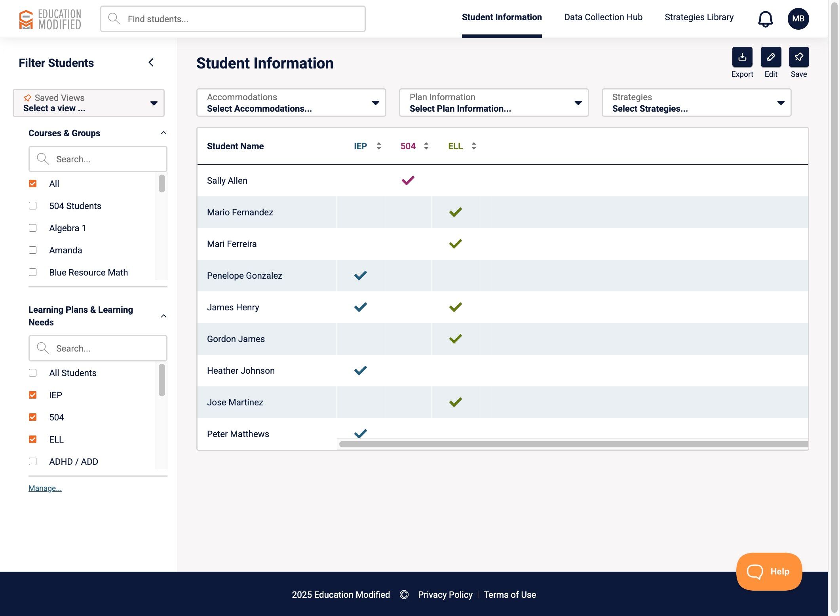Sort by the IEP column arrows

coord(378,146)
